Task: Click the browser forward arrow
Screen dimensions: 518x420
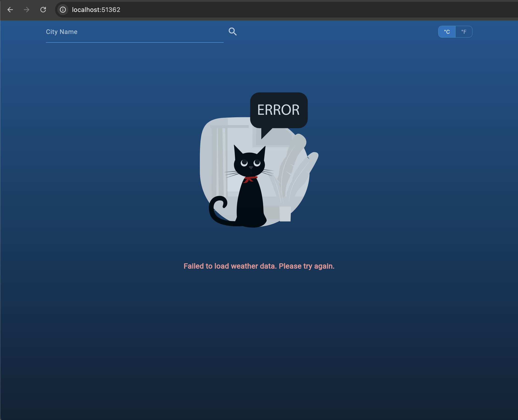Action: [x=27, y=10]
